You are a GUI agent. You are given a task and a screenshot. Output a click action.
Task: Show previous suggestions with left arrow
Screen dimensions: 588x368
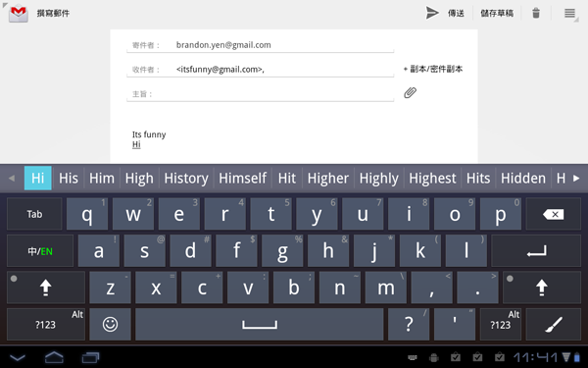pos(12,178)
